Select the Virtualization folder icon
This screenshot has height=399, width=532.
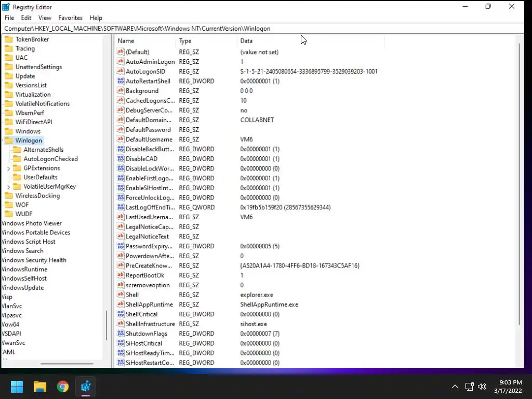9,95
